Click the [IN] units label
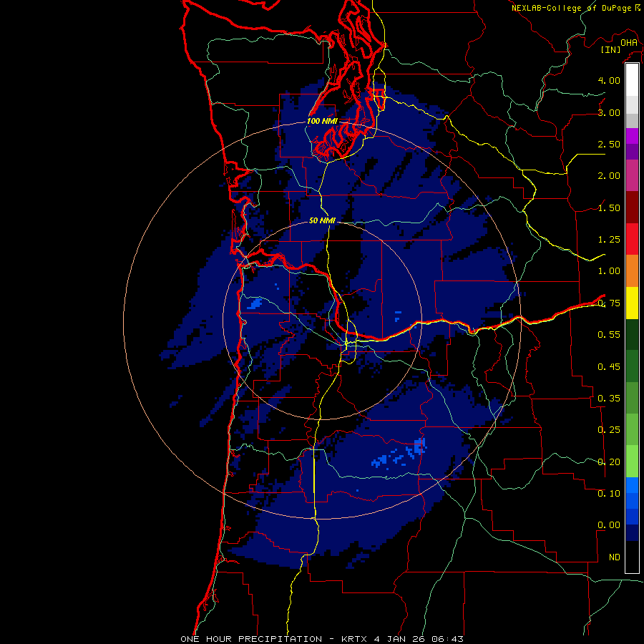The width and height of the screenshot is (644, 644). point(610,49)
